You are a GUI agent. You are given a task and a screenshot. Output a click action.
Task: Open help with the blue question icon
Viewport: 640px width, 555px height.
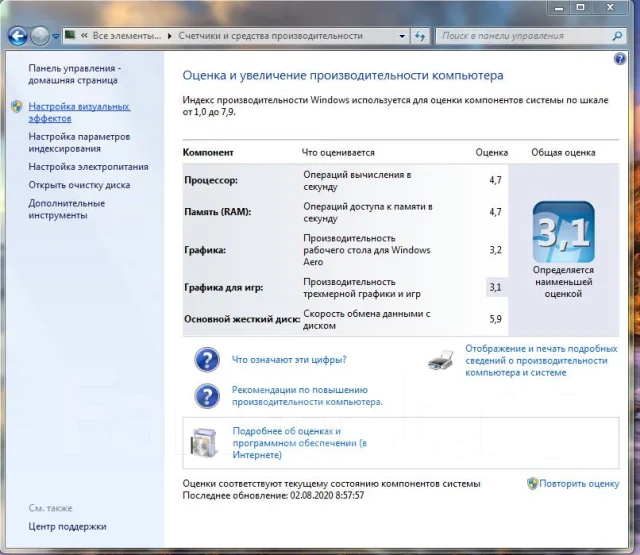pos(620,59)
